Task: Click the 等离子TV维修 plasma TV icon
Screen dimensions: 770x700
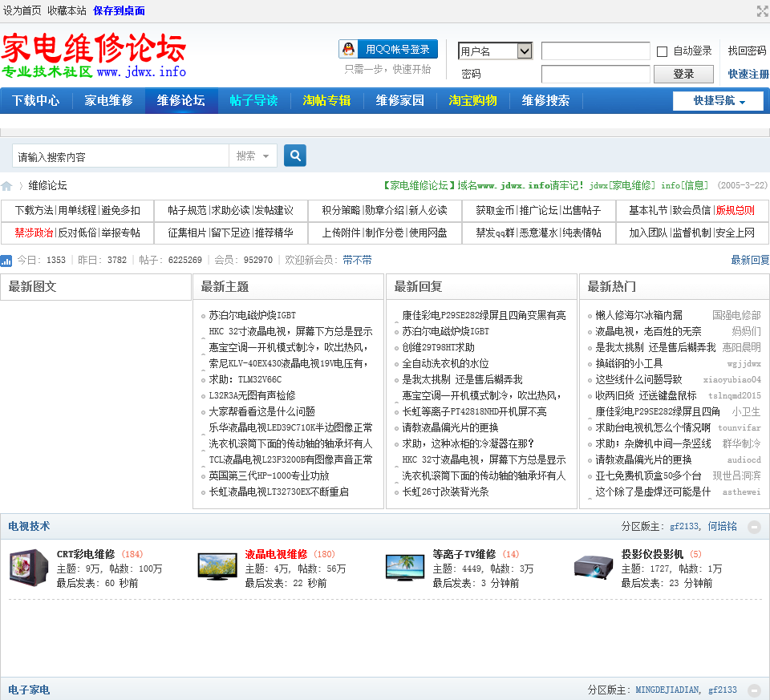Action: [x=404, y=567]
